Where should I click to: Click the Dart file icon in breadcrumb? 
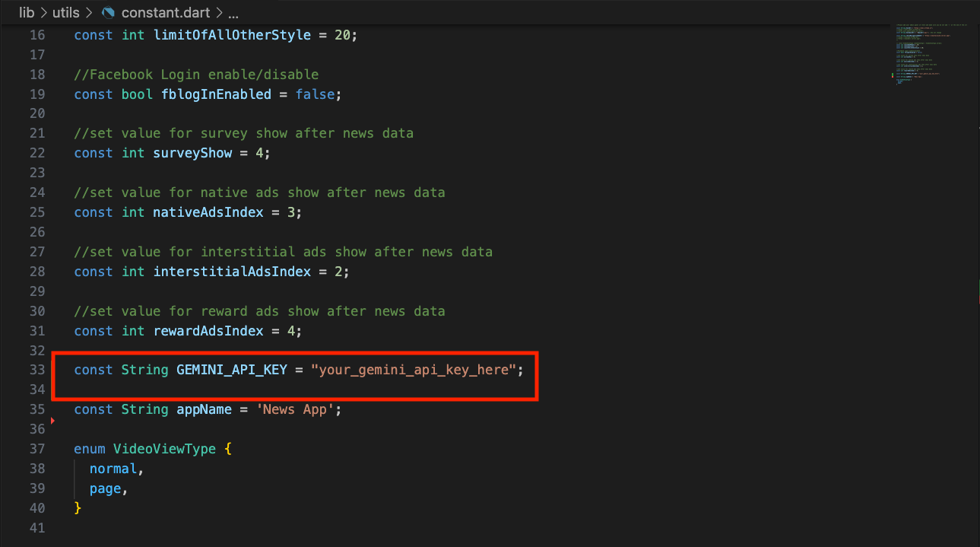(x=109, y=13)
